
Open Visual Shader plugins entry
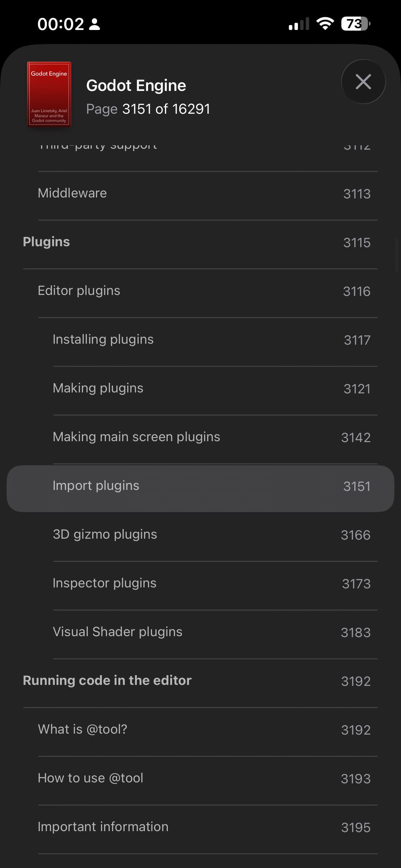[x=117, y=632]
